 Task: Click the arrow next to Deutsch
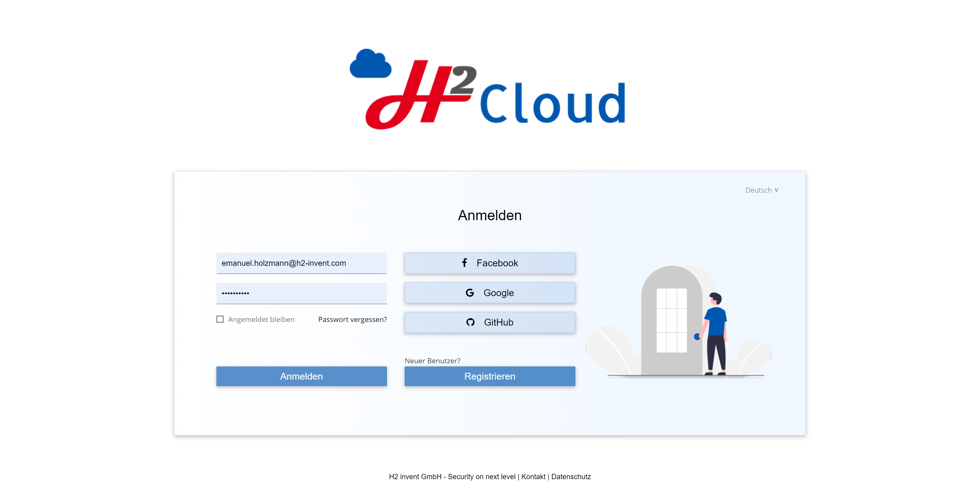777,190
